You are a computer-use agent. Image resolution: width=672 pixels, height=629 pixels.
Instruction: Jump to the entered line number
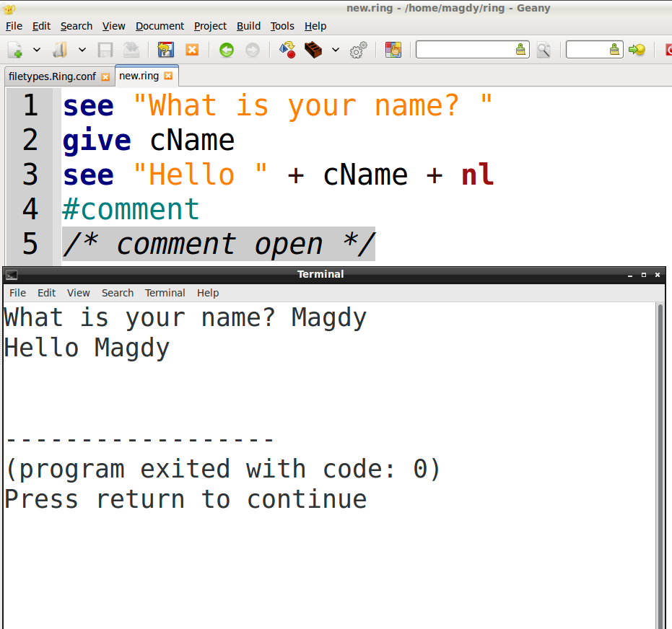tap(635, 49)
